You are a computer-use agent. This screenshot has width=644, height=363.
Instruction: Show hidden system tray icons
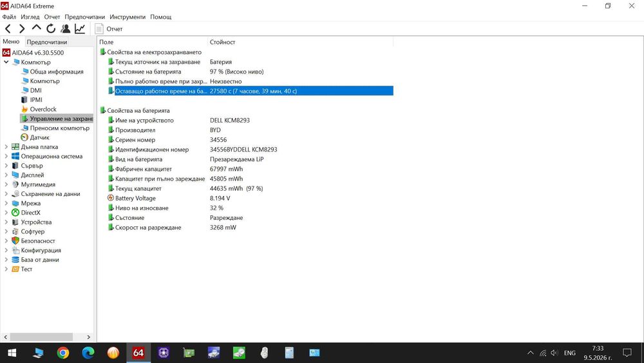[x=530, y=353]
